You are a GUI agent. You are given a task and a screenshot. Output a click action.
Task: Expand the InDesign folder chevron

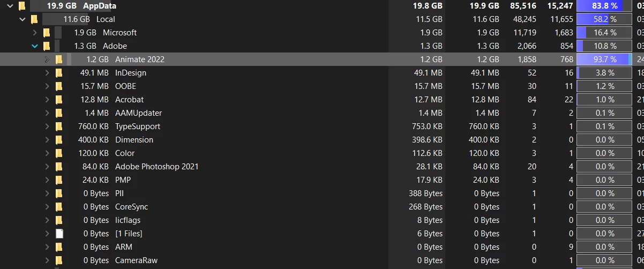(x=47, y=73)
